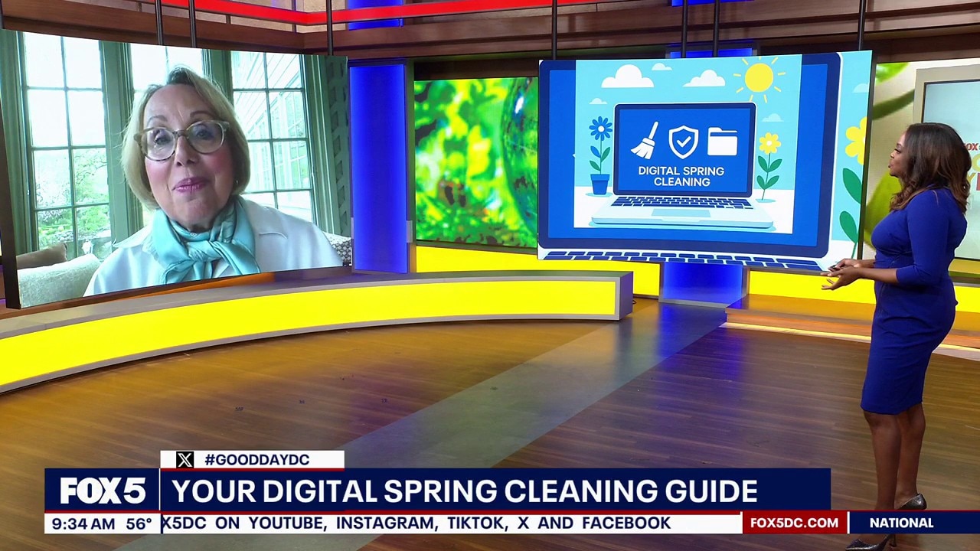980x551 pixels.
Task: Click the right cloud next to the sun
Action: [x=704, y=78]
